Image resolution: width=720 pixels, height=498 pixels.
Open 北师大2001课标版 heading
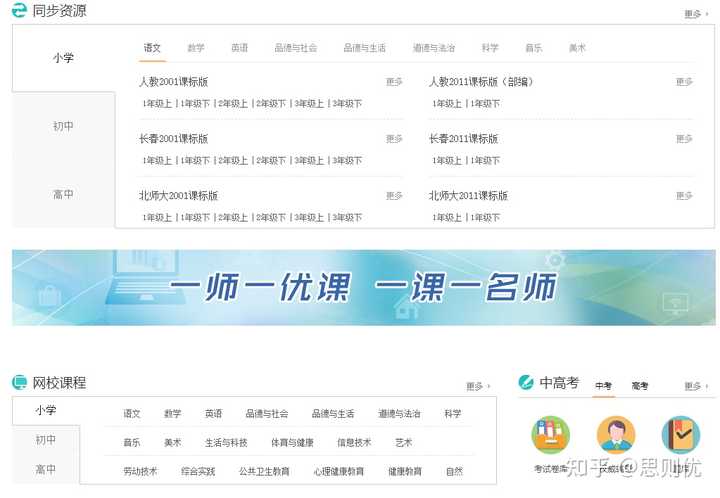[178, 196]
